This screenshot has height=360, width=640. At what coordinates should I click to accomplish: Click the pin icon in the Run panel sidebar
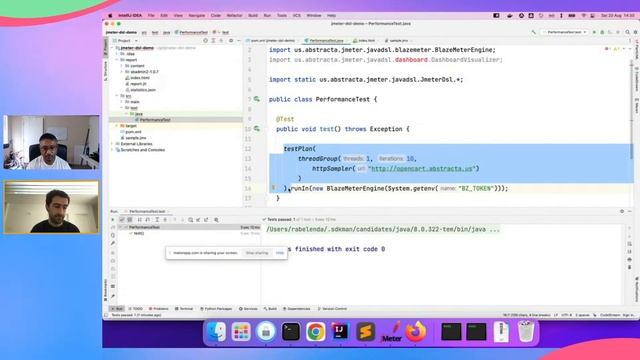(113, 296)
